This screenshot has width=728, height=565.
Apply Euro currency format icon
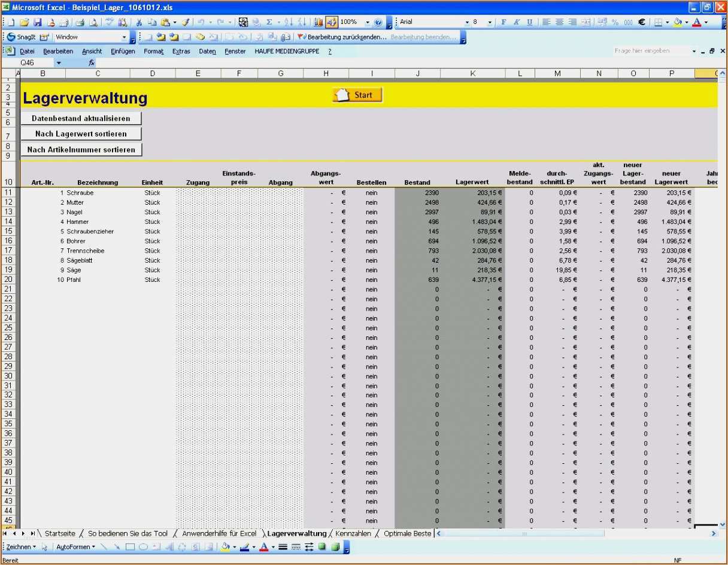pyautogui.click(x=641, y=22)
